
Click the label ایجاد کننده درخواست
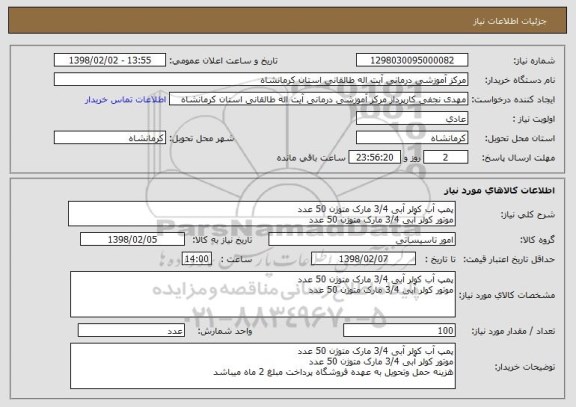(514, 100)
